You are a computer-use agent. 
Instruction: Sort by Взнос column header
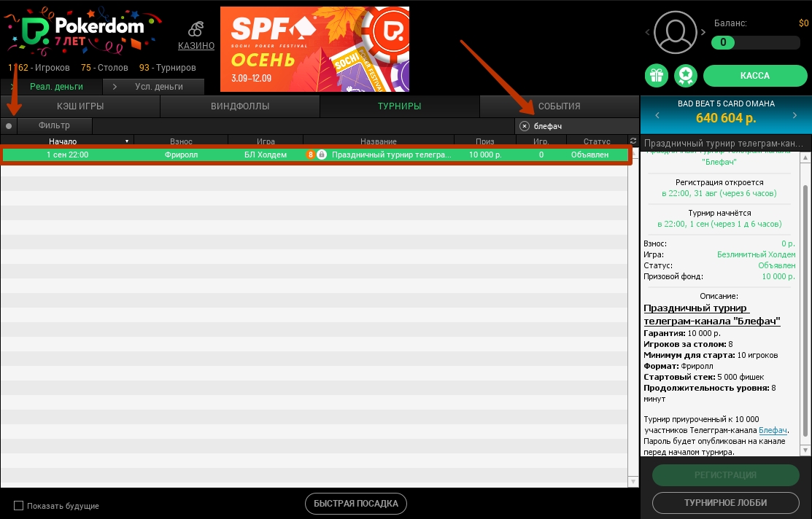pyautogui.click(x=181, y=141)
